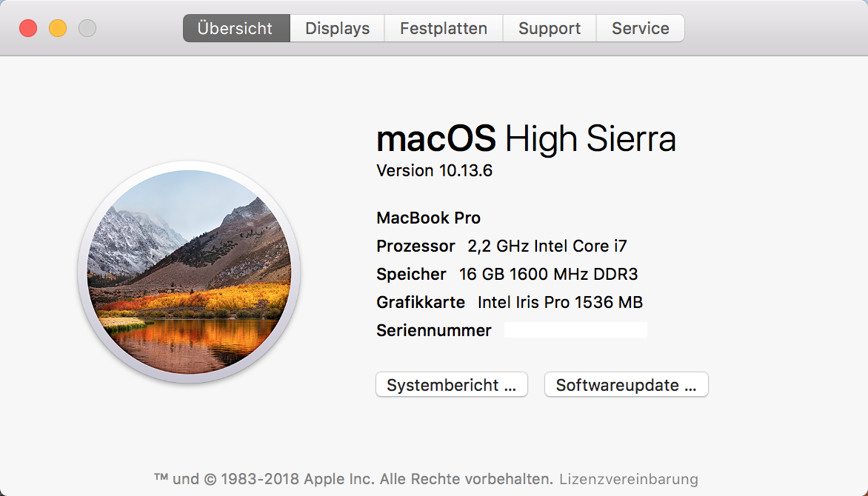Click the MacBook Pro model name

tap(428, 218)
